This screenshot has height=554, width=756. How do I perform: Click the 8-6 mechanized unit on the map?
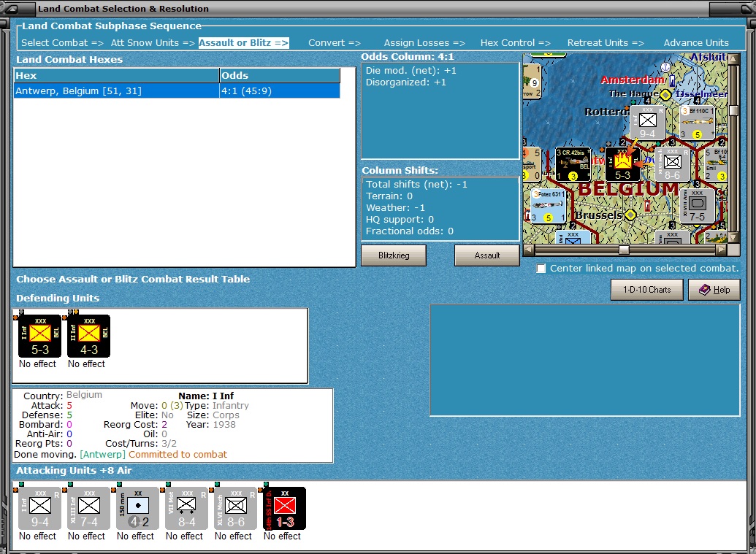pos(672,164)
